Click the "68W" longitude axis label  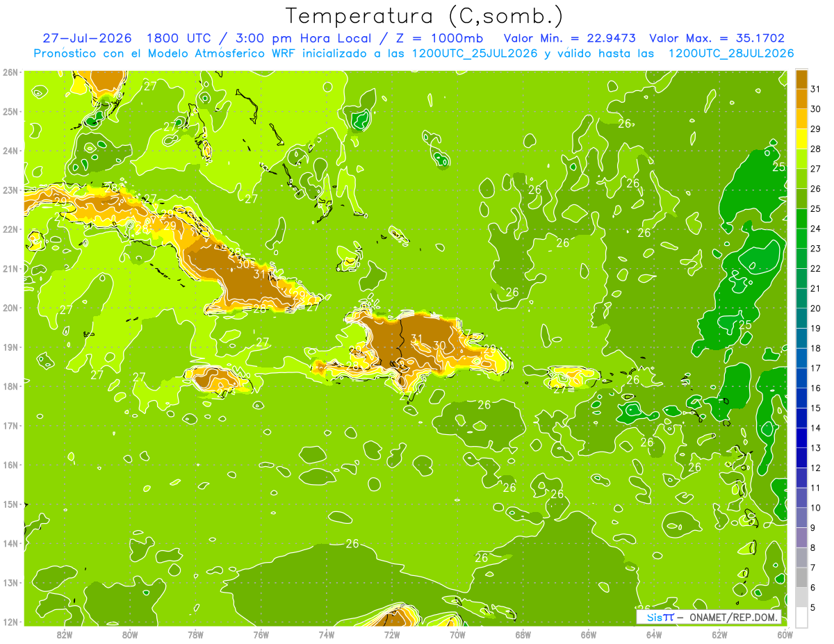(x=523, y=634)
